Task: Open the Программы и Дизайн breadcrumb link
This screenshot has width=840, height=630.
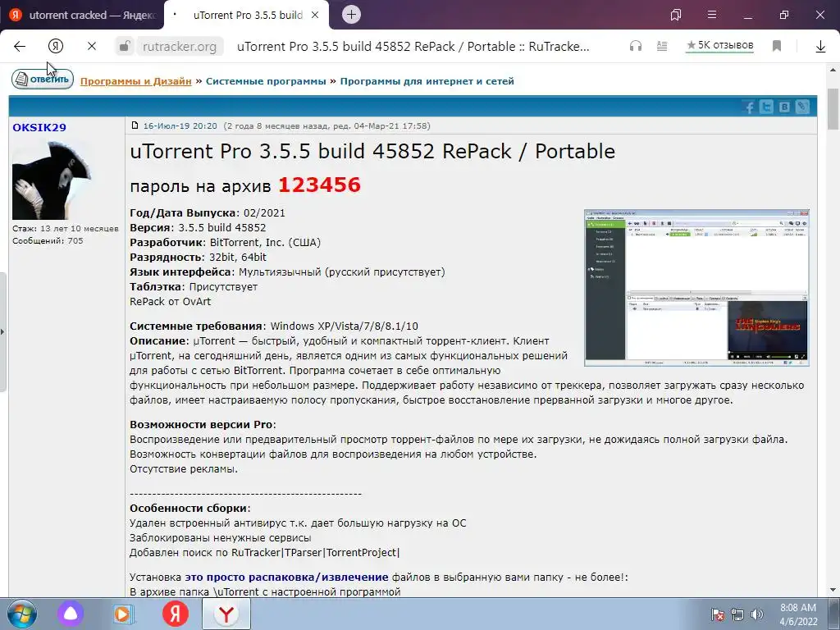Action: tap(135, 81)
